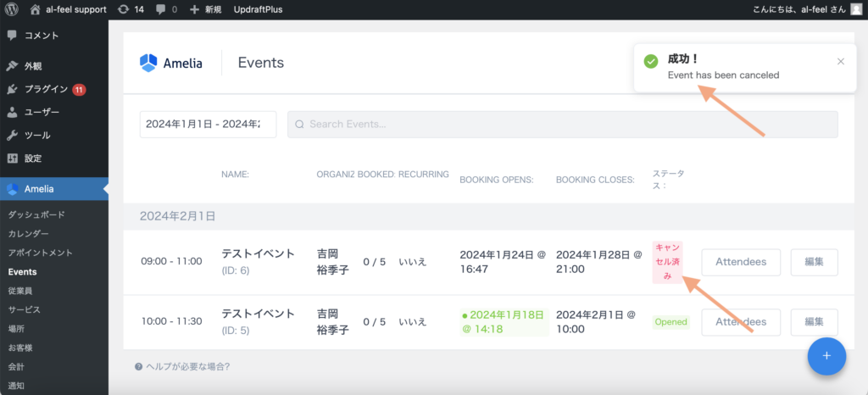Click 編集 button for event ID 5
This screenshot has width=868, height=395.
pyautogui.click(x=814, y=322)
